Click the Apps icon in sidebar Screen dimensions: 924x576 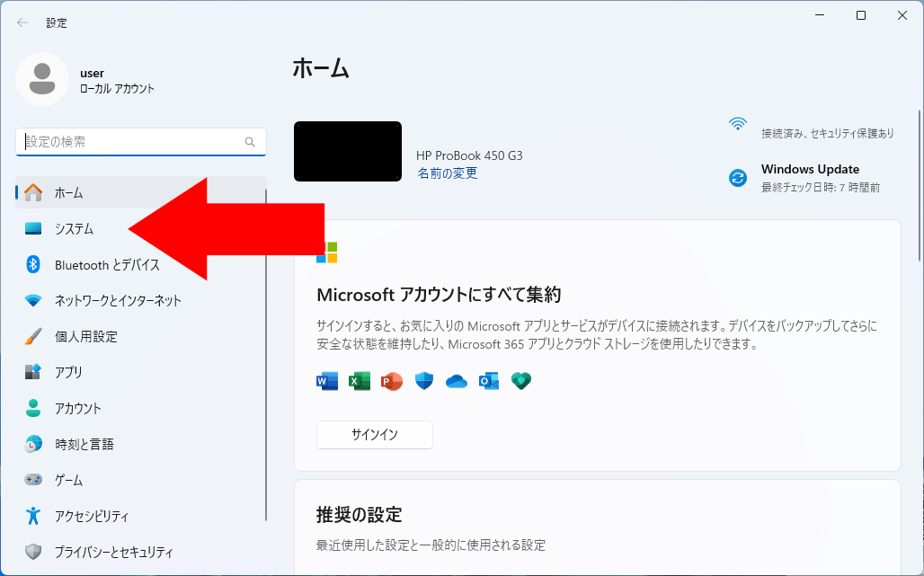point(33,372)
